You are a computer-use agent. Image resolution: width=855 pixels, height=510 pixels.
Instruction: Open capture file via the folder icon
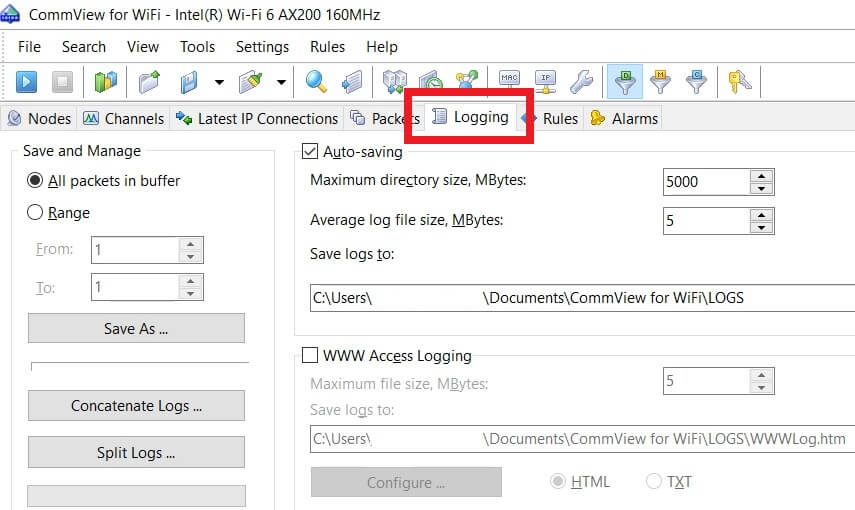pos(149,82)
